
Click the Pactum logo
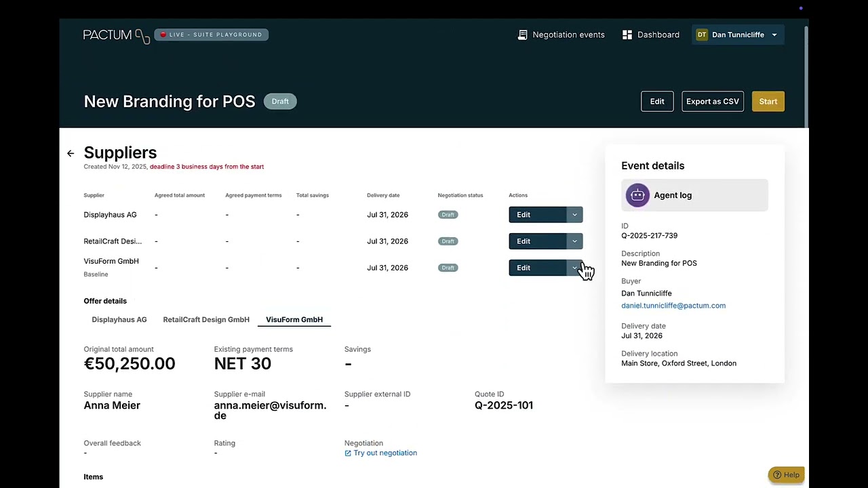pyautogui.click(x=117, y=35)
